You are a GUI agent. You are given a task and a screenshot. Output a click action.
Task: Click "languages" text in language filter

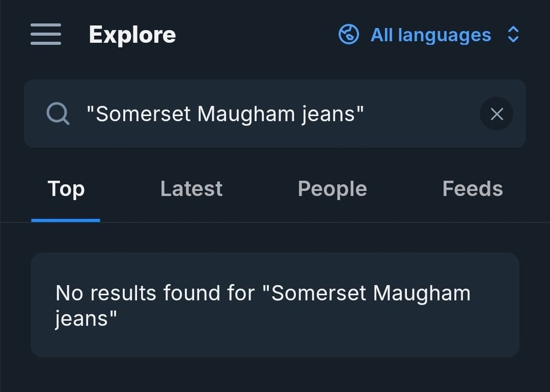[x=444, y=35]
